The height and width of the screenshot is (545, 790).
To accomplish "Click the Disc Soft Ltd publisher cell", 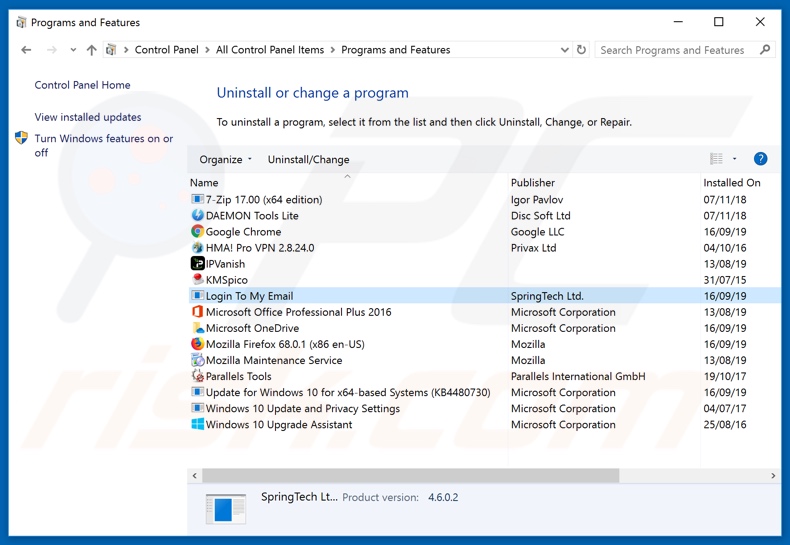I will pos(541,216).
